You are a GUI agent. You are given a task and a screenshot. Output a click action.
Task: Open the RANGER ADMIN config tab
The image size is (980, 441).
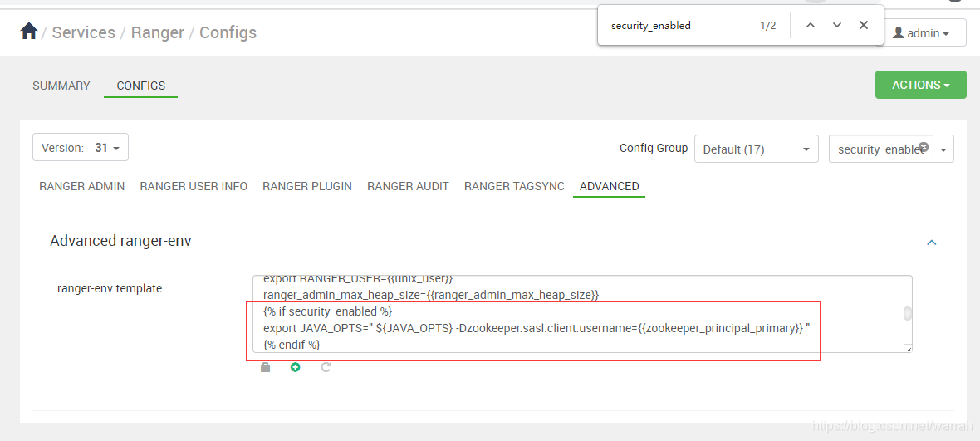[x=82, y=186]
